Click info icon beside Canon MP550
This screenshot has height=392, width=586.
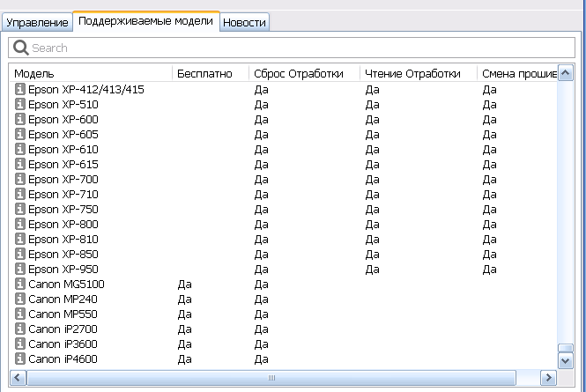19,314
